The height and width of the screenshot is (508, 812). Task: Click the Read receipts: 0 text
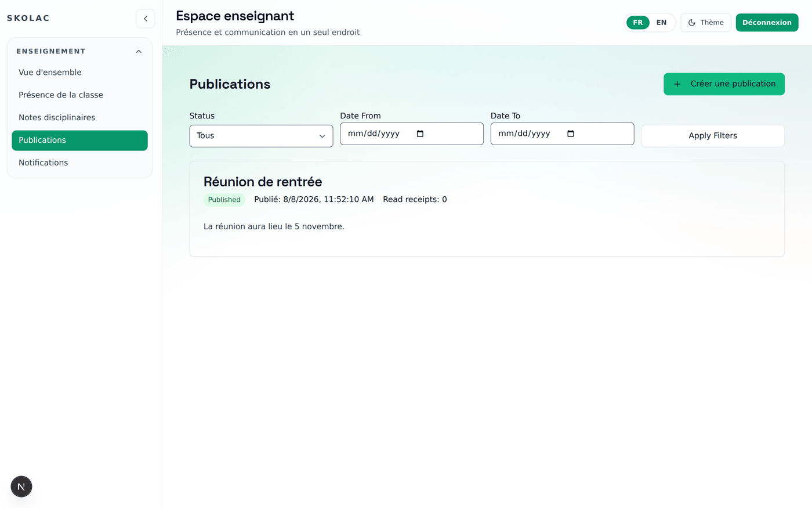(x=415, y=200)
